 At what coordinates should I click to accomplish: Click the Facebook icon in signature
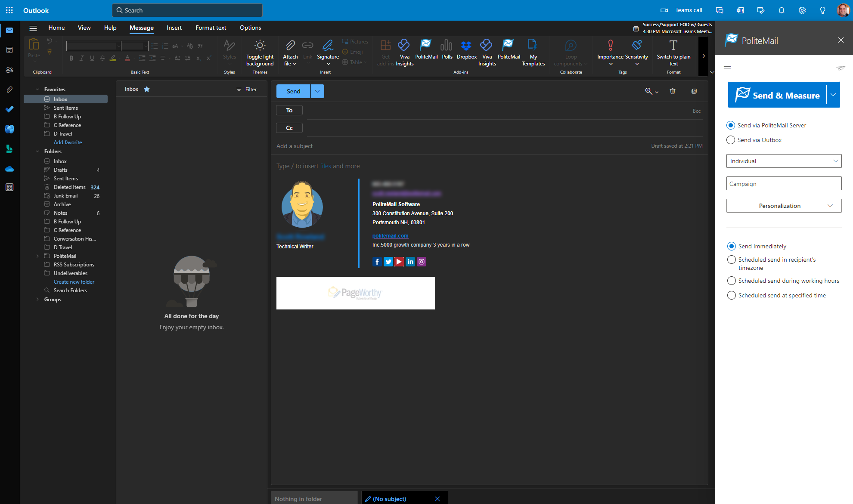tap(377, 262)
